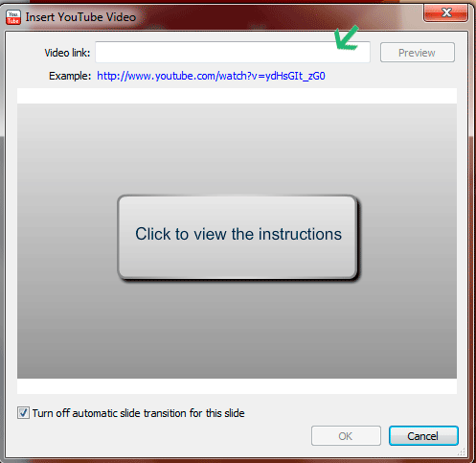Click the Preview button
Image resolution: width=476 pixels, height=463 pixels.
click(418, 53)
